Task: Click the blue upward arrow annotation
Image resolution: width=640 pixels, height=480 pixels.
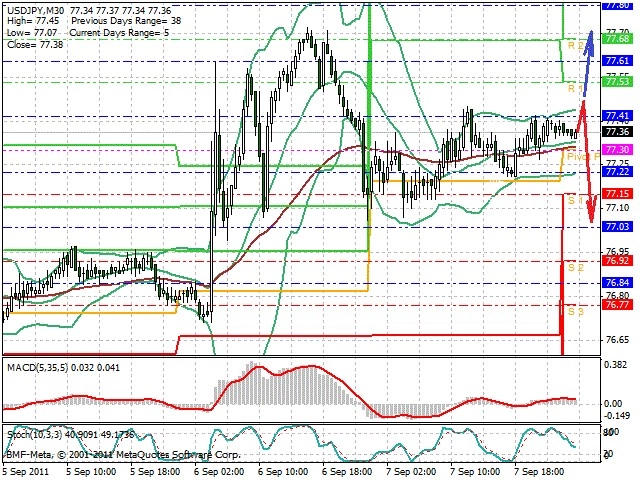Action: 588,64
